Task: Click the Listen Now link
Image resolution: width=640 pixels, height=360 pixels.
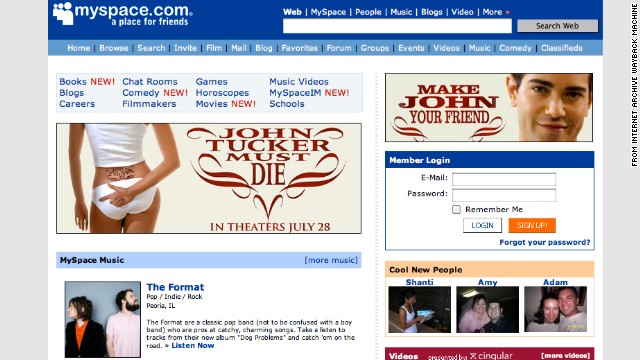Action: click(x=193, y=345)
